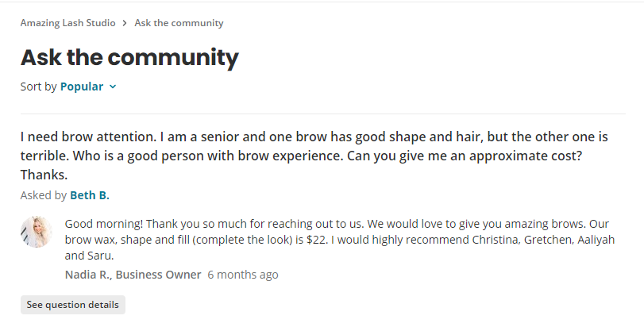Click the Ask the community breadcrumb
The height and width of the screenshot is (331, 644).
pyautogui.click(x=179, y=23)
